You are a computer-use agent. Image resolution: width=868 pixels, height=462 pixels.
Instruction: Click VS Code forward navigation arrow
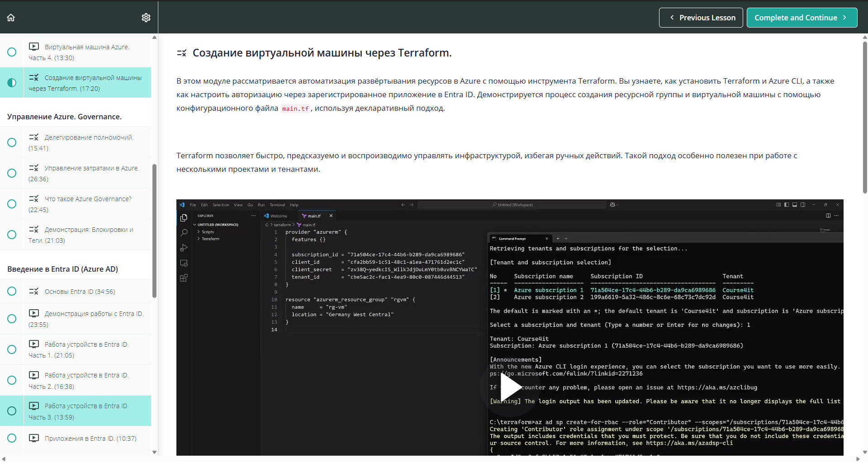[x=412, y=205]
